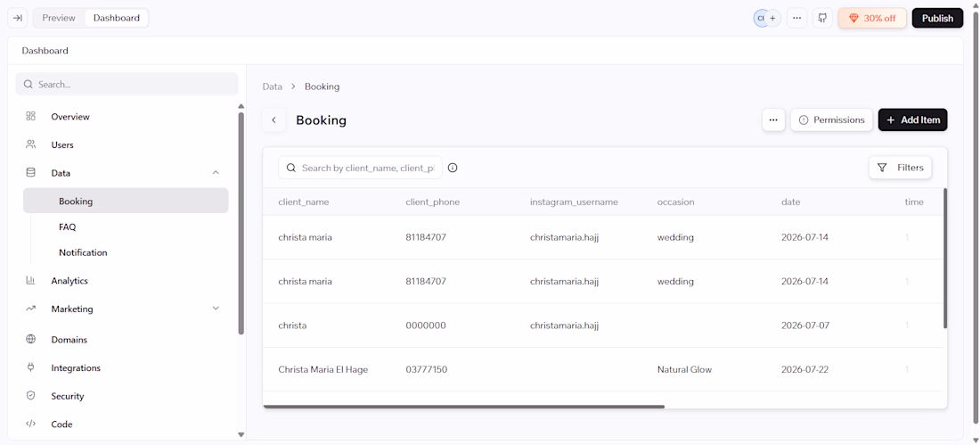Click the Add Item button
This screenshot has width=980, height=445.
coord(912,120)
